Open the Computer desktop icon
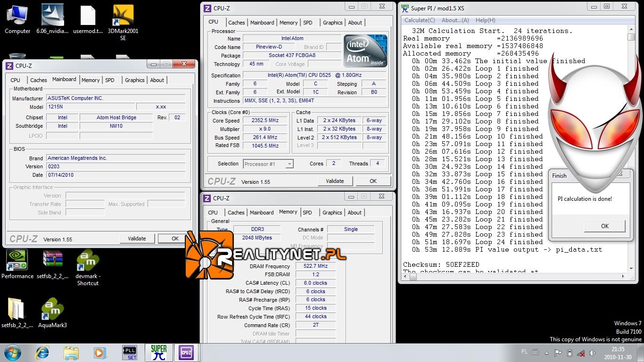The width and height of the screenshot is (644, 362). pyautogui.click(x=17, y=19)
